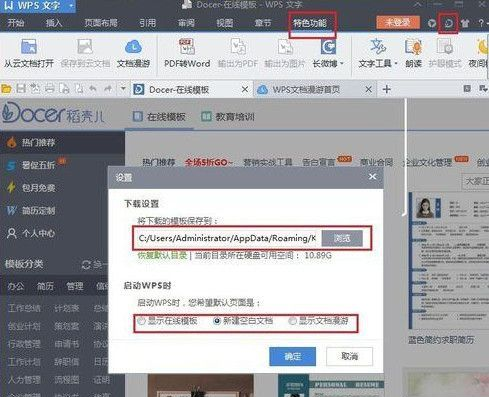Click the 计划表 template link

tap(67, 308)
